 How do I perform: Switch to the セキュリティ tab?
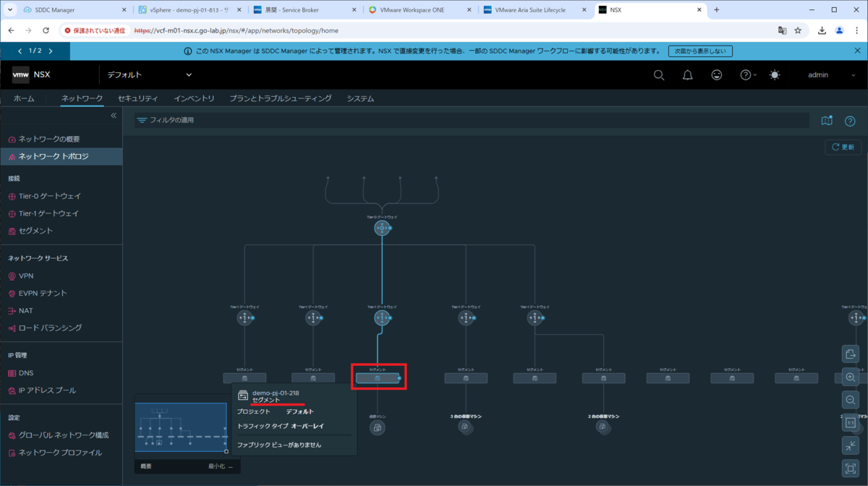pyautogui.click(x=137, y=98)
